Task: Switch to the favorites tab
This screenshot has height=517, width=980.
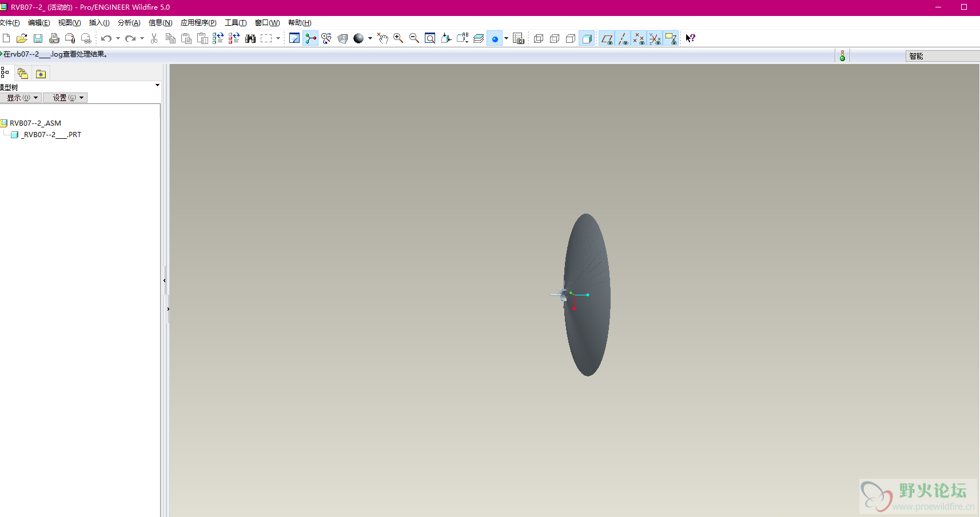Action: [41, 74]
